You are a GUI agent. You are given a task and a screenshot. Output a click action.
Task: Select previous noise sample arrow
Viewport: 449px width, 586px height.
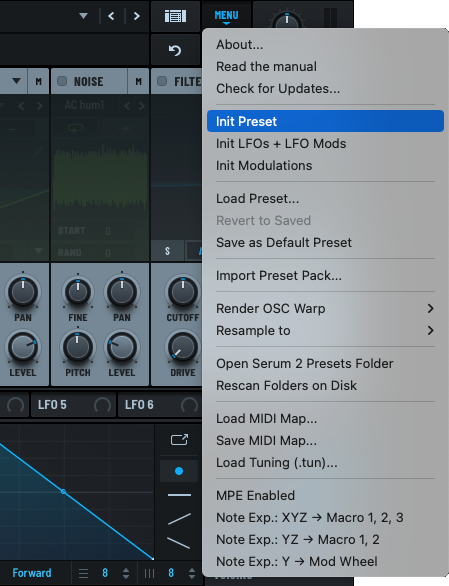coord(127,106)
